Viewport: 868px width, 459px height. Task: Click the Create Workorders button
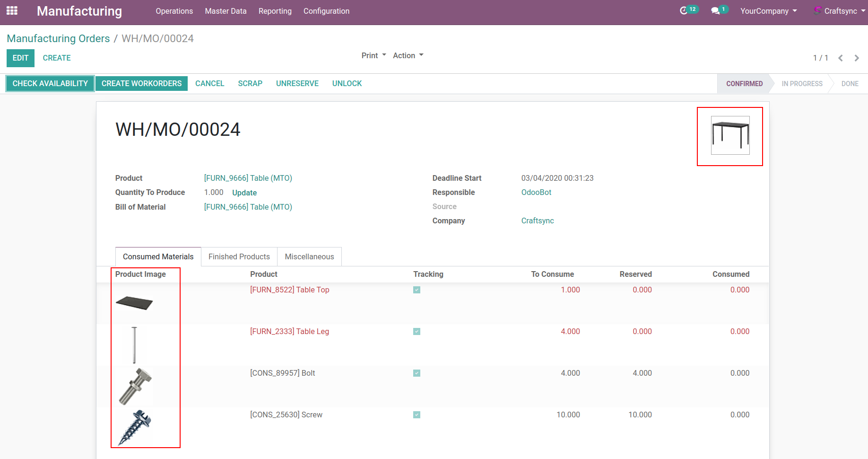pyautogui.click(x=141, y=83)
